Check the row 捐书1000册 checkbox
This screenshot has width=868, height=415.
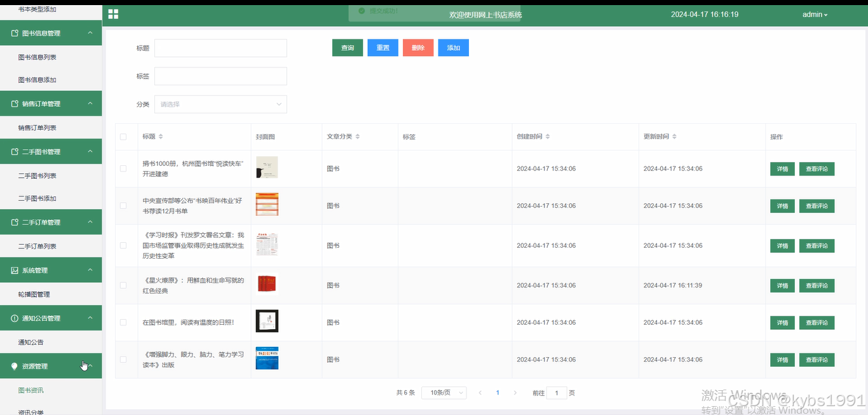coord(123,168)
